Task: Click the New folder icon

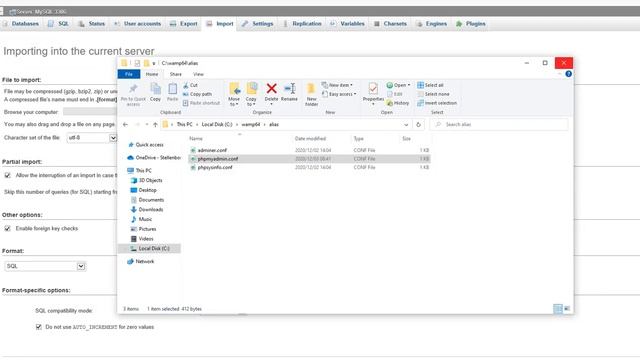Action: (311, 89)
